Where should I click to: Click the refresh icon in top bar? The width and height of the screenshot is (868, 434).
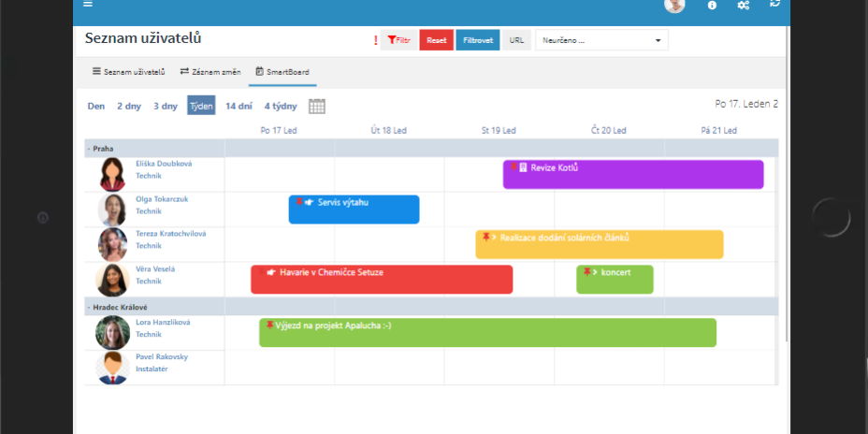coord(774,5)
